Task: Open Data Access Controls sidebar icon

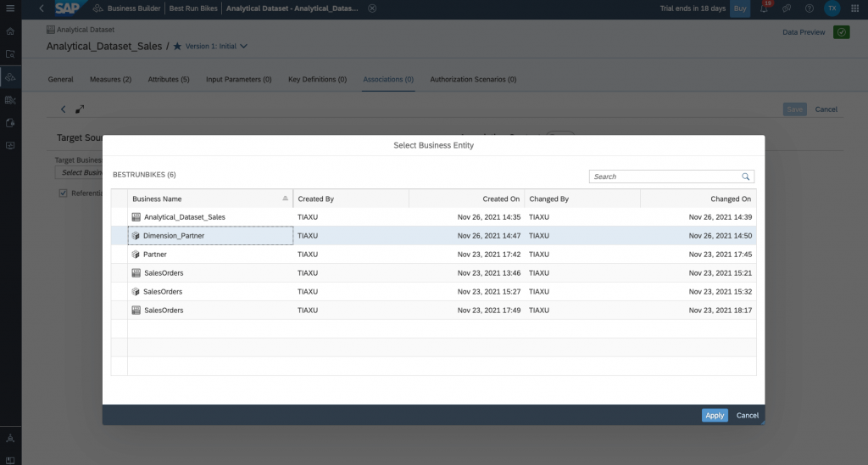Action: 10,123
